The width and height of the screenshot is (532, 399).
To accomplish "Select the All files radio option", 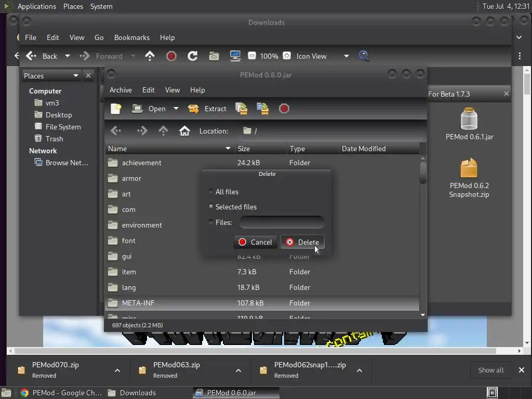I will pos(223,192).
